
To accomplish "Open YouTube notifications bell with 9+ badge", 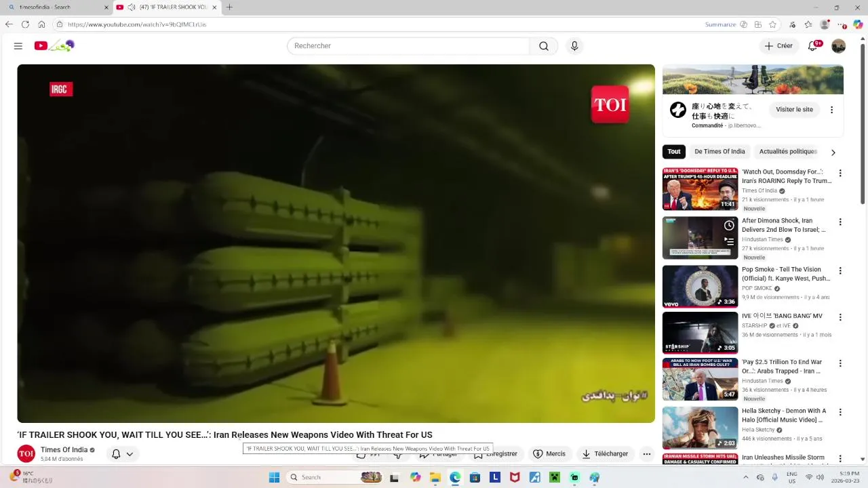I will 813,46.
